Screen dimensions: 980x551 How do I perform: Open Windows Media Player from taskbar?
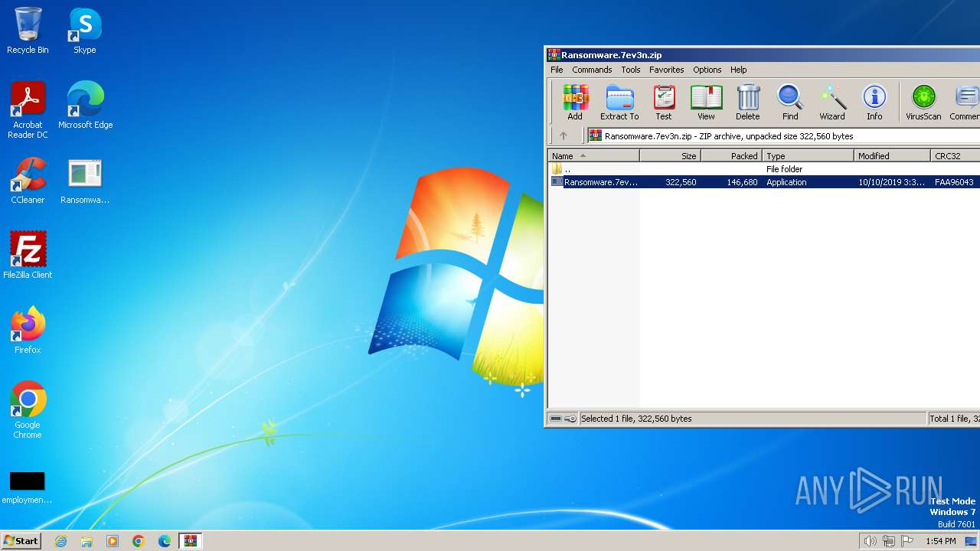[113, 541]
